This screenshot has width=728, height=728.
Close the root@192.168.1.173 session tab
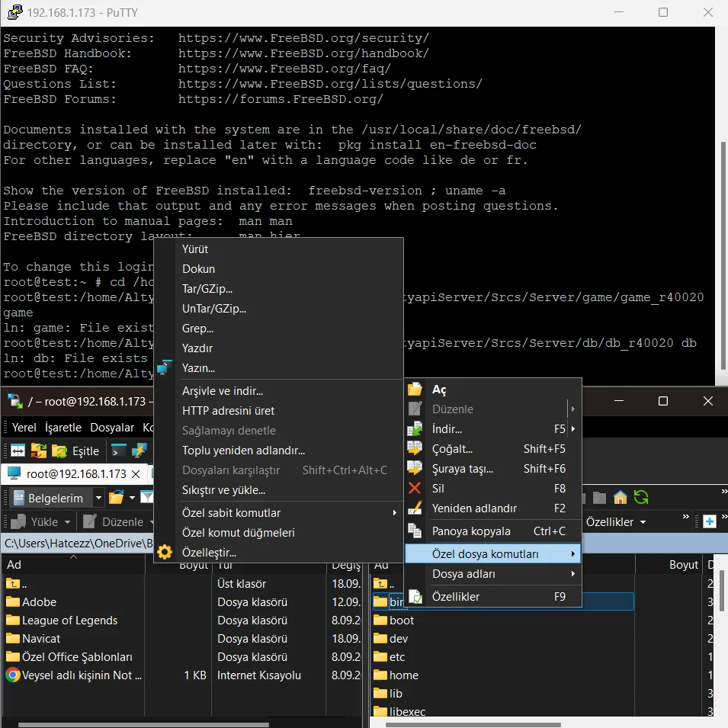pos(136,474)
